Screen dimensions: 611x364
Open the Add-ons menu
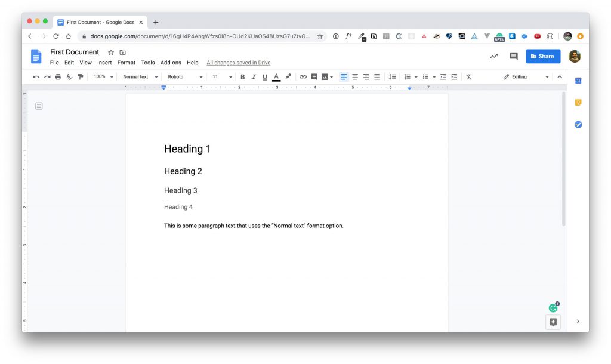pyautogui.click(x=171, y=62)
